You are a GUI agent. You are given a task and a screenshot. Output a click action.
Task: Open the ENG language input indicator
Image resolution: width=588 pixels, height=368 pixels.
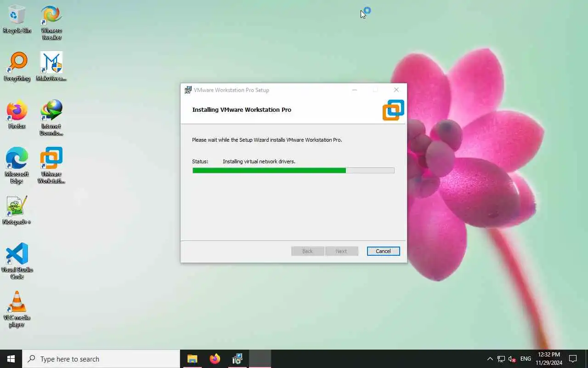pos(526,359)
